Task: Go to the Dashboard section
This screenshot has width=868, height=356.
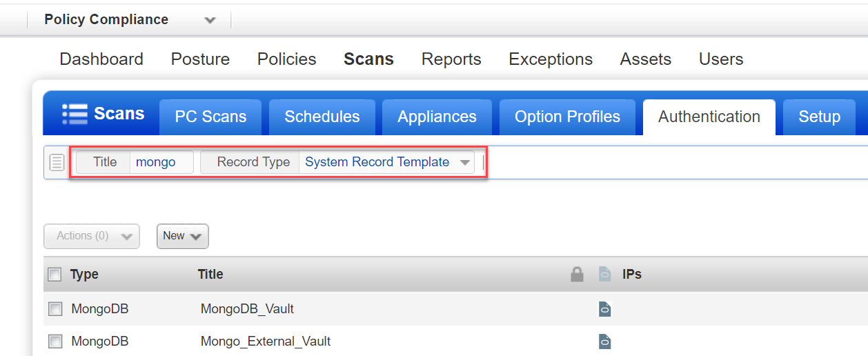Action: click(101, 59)
